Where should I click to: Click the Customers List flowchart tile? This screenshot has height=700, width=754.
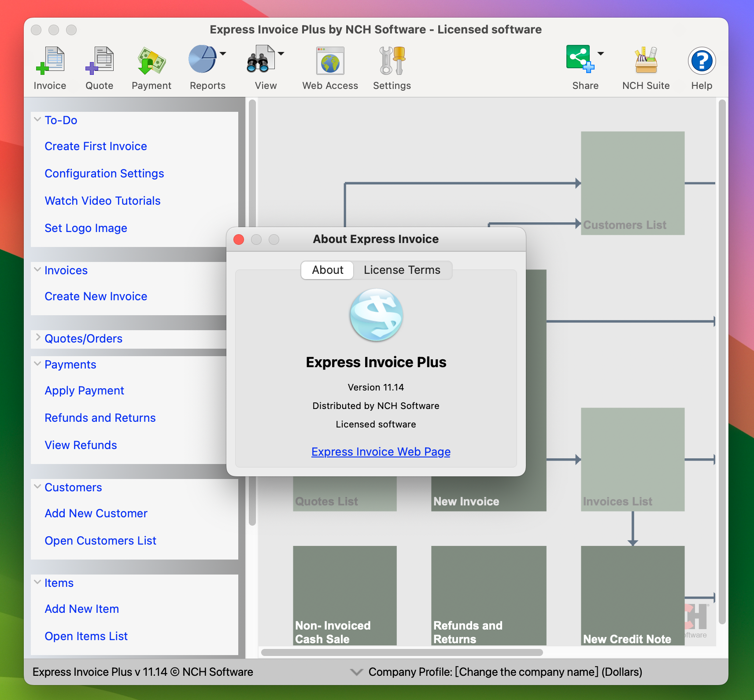pos(632,183)
